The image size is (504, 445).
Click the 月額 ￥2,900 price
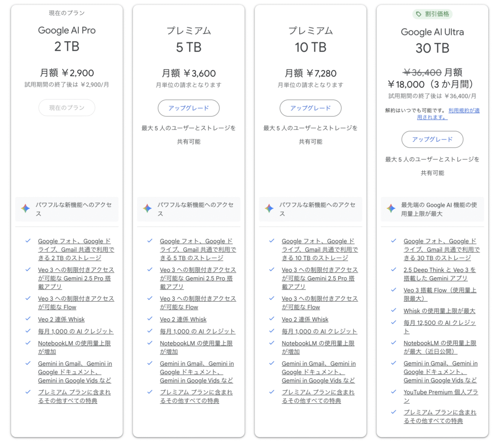pos(67,73)
